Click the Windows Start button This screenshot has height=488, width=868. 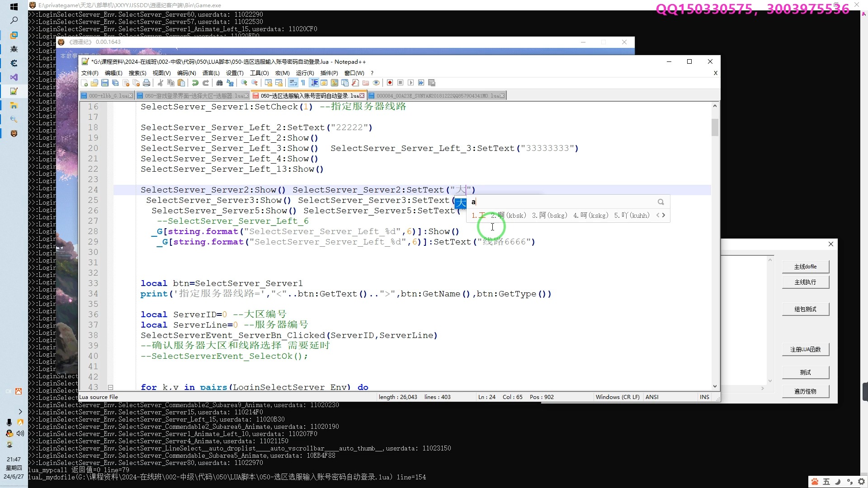click(x=14, y=7)
